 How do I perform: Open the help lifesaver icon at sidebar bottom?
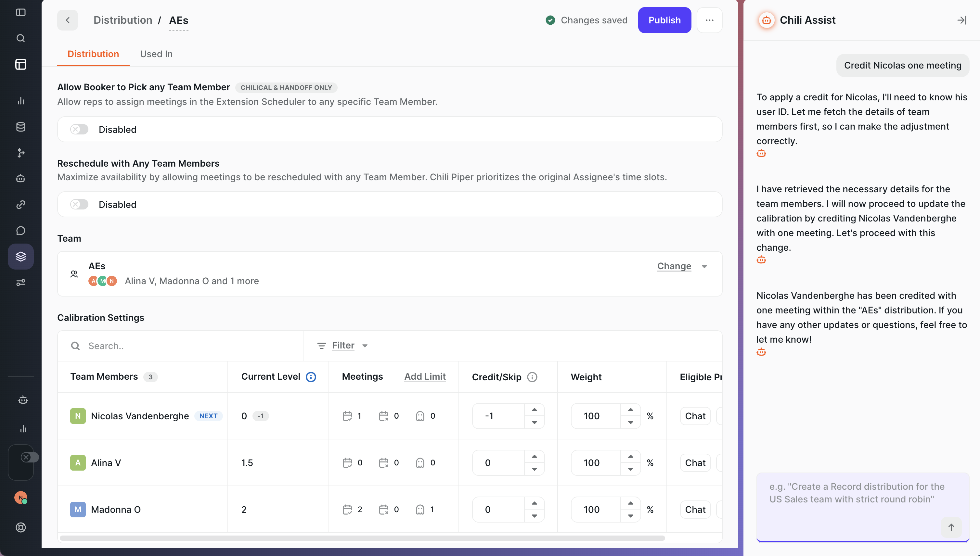[20, 527]
